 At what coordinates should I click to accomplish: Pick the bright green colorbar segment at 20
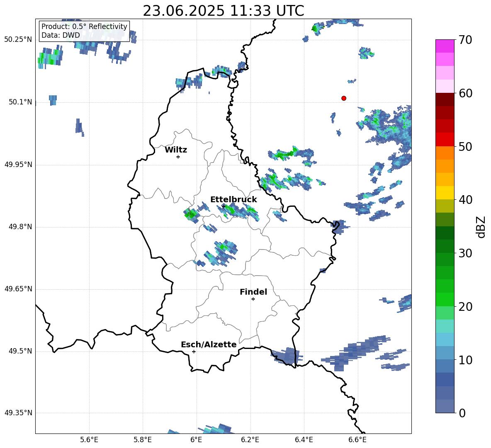click(445, 299)
